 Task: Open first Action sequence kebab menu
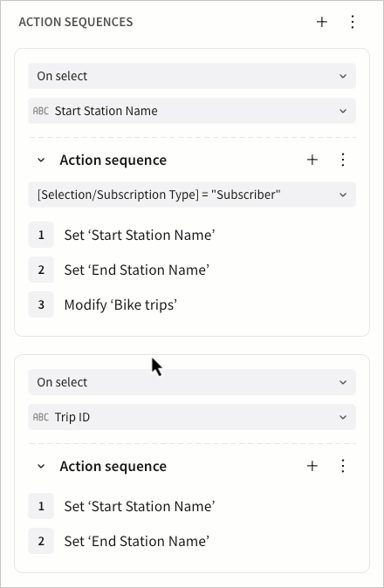point(343,161)
